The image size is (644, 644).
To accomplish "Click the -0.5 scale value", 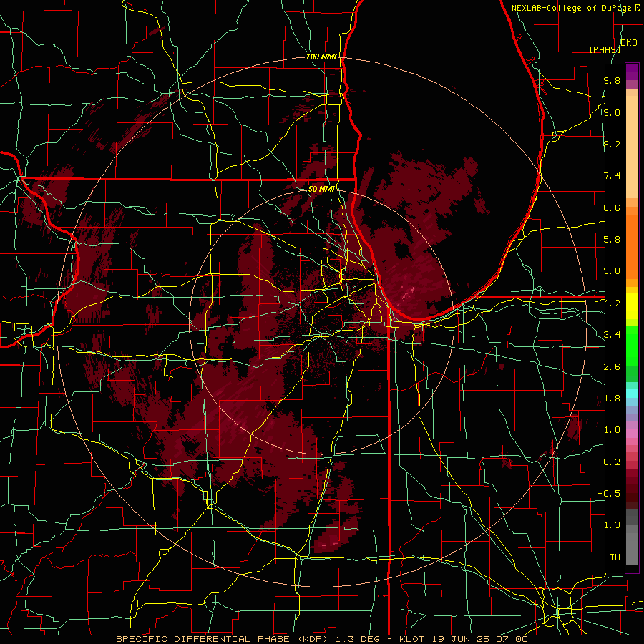I will (x=609, y=494).
